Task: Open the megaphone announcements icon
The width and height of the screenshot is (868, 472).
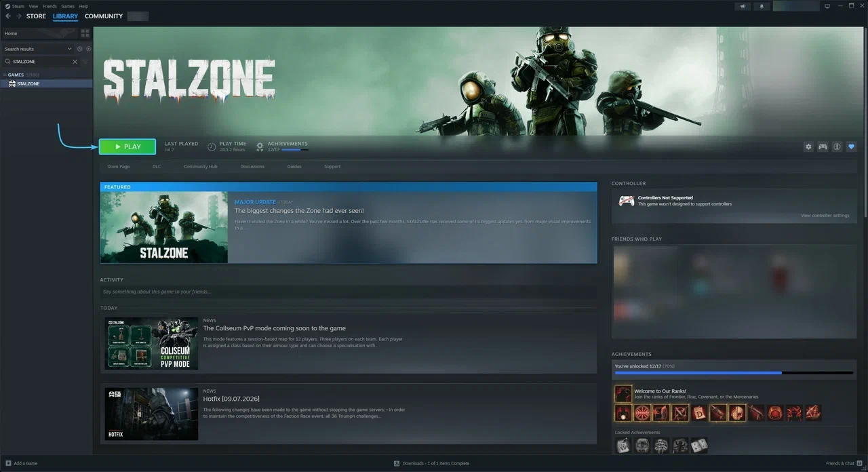Action: [743, 6]
